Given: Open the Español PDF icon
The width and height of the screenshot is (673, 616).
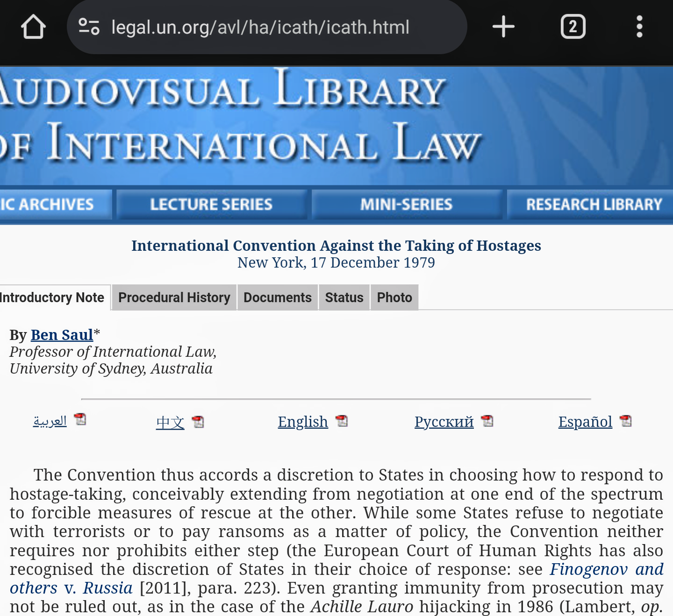Looking at the screenshot, I should coord(626,421).
